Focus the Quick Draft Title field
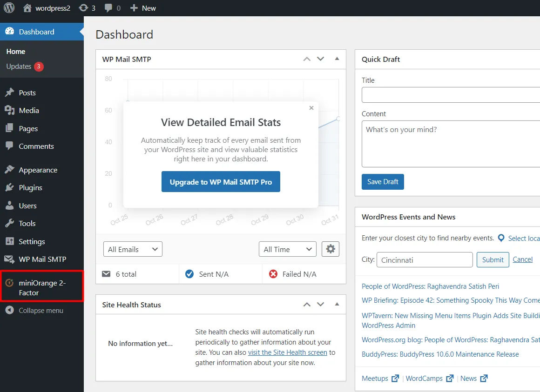 pyautogui.click(x=451, y=94)
